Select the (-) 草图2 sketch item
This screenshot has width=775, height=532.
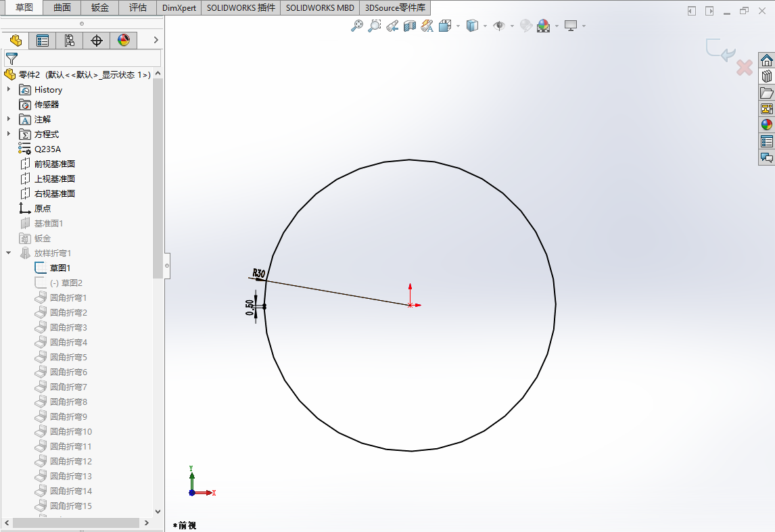58,283
